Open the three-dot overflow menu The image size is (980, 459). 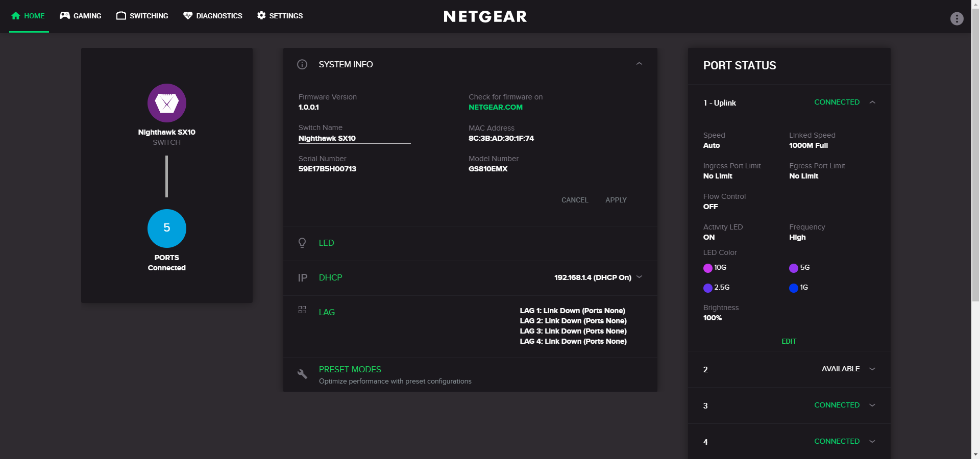pos(957,19)
